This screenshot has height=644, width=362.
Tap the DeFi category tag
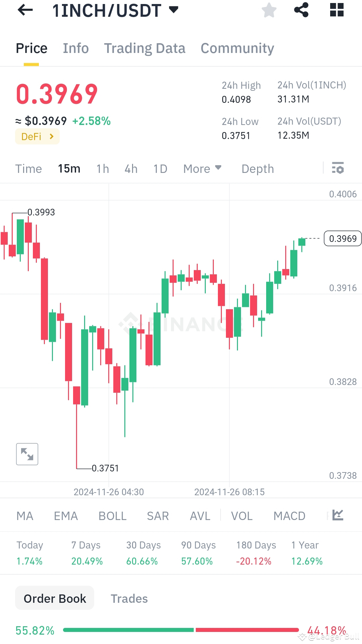point(37,136)
